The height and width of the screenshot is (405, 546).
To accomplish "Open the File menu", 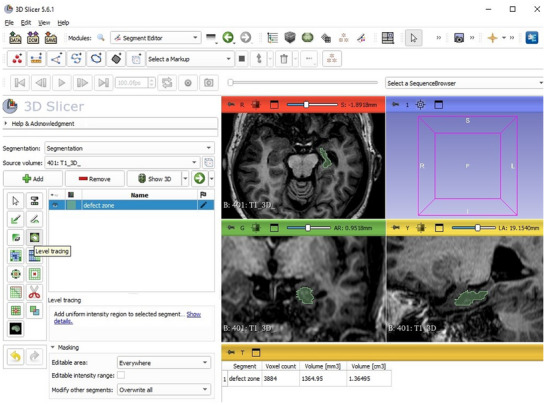I will (9, 23).
